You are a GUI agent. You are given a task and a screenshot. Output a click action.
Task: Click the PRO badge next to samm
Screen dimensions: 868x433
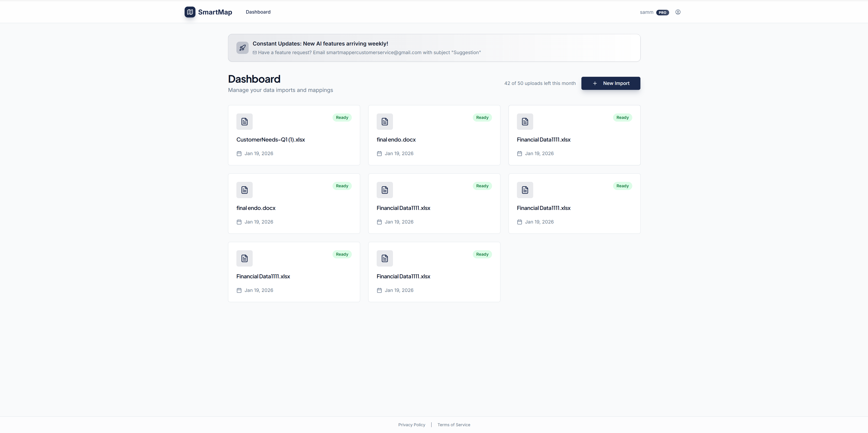point(663,12)
